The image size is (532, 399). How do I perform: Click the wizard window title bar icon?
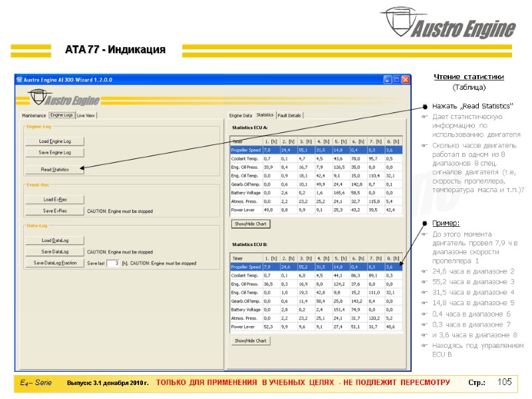[x=19, y=80]
